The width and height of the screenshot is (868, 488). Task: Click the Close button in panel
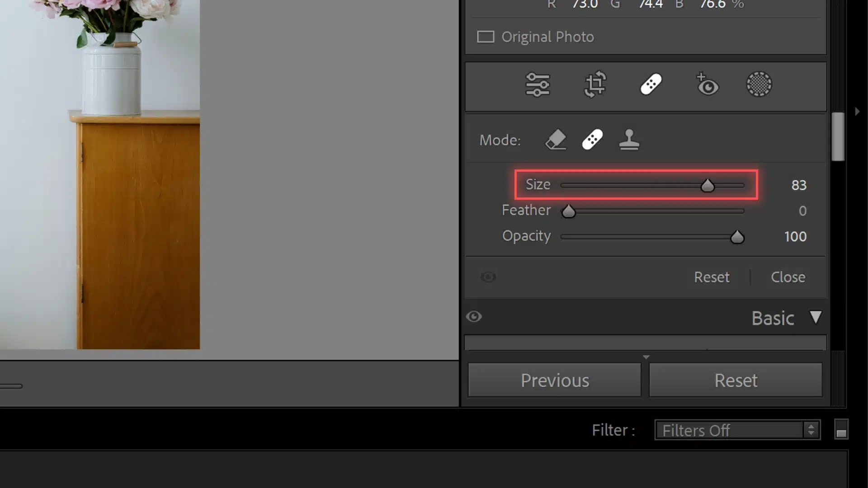click(788, 277)
